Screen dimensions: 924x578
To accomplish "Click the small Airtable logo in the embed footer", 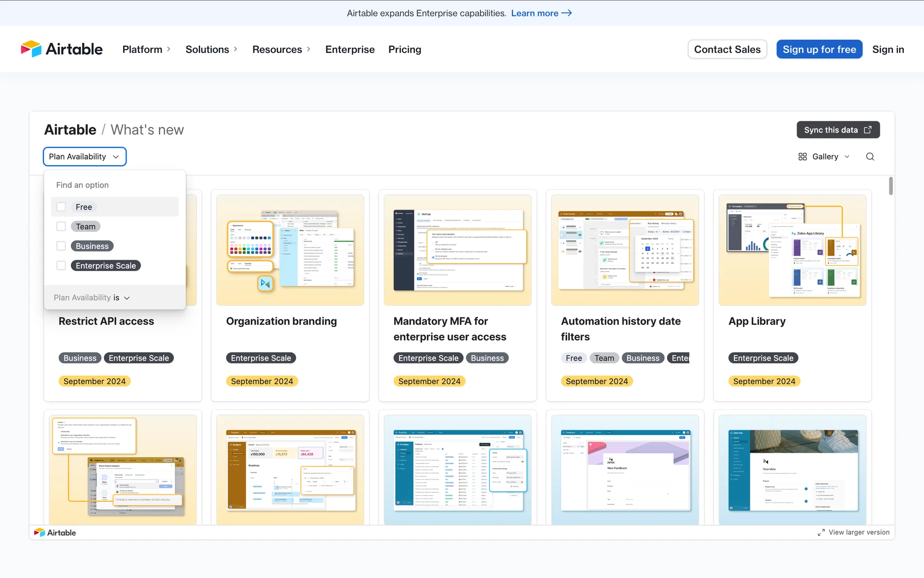I will pos(55,532).
